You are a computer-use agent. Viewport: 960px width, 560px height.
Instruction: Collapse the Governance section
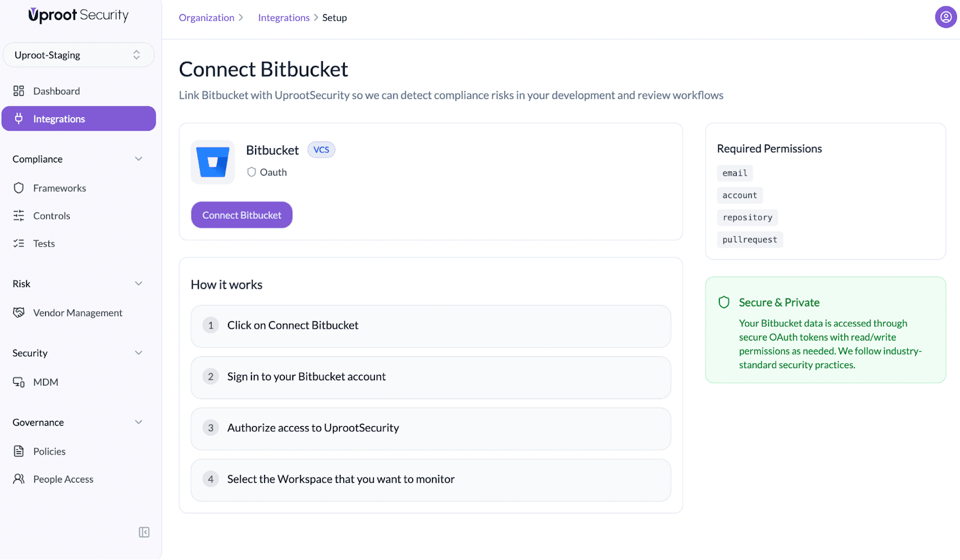pyautogui.click(x=139, y=422)
